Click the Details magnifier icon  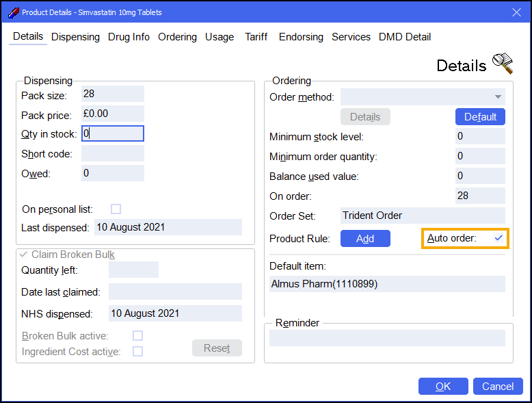tap(502, 64)
